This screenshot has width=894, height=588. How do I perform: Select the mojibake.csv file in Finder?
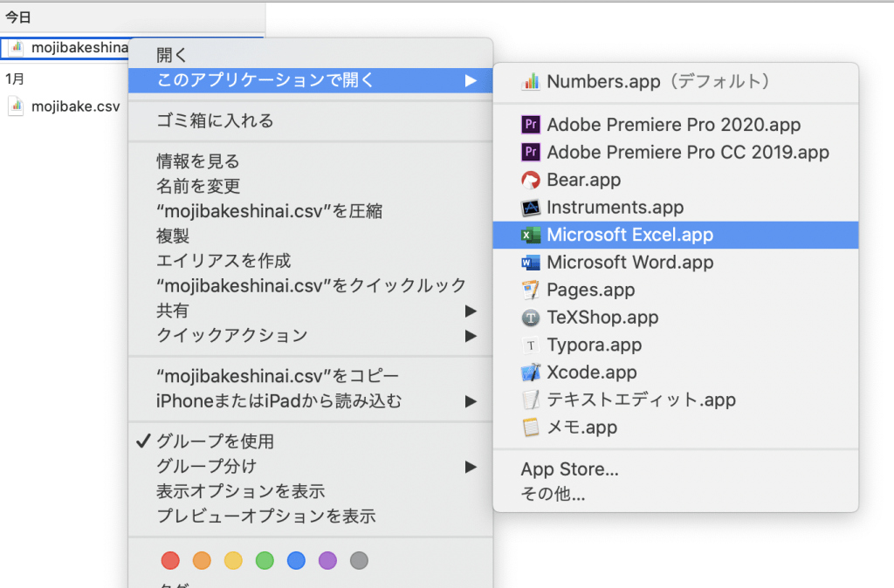click(65, 106)
